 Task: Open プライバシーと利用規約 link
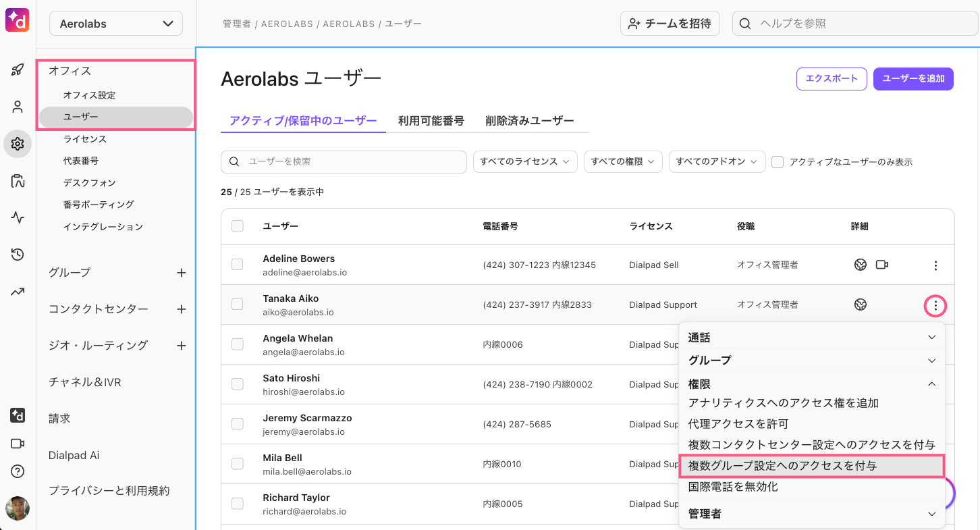pyautogui.click(x=109, y=491)
